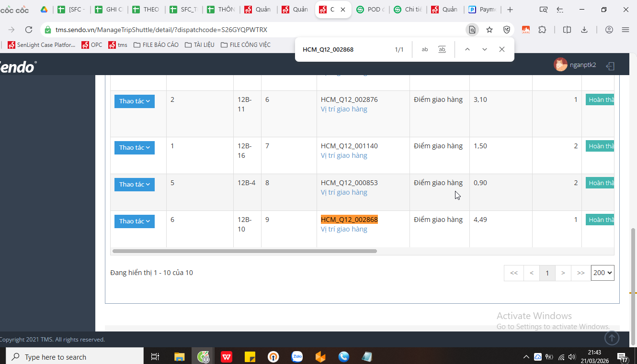Show hidden system tray icons
Image resolution: width=637 pixels, height=364 pixels.
(526, 357)
